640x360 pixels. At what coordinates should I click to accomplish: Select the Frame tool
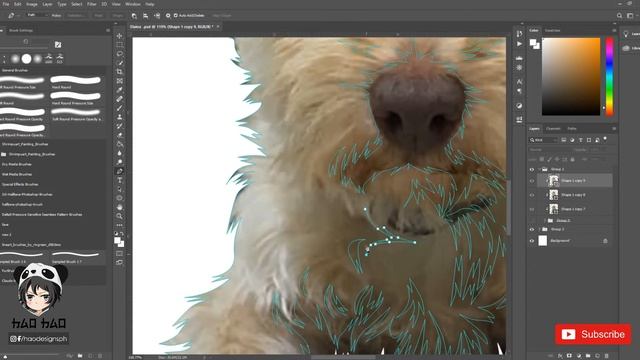(x=120, y=81)
